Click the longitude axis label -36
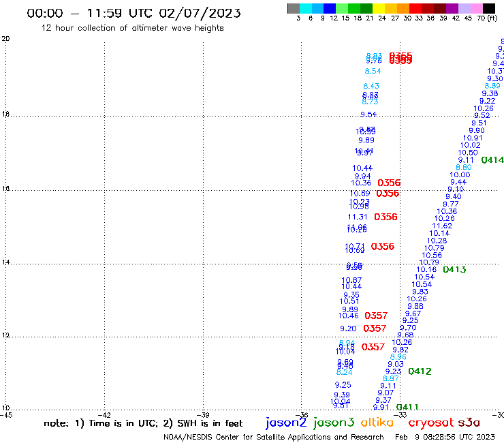 [302, 415]
